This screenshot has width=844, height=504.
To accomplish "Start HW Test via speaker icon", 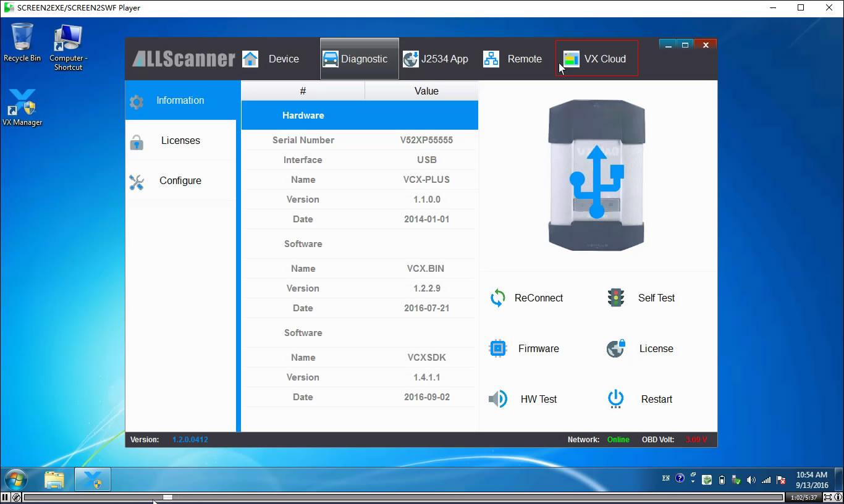I will [x=497, y=399].
